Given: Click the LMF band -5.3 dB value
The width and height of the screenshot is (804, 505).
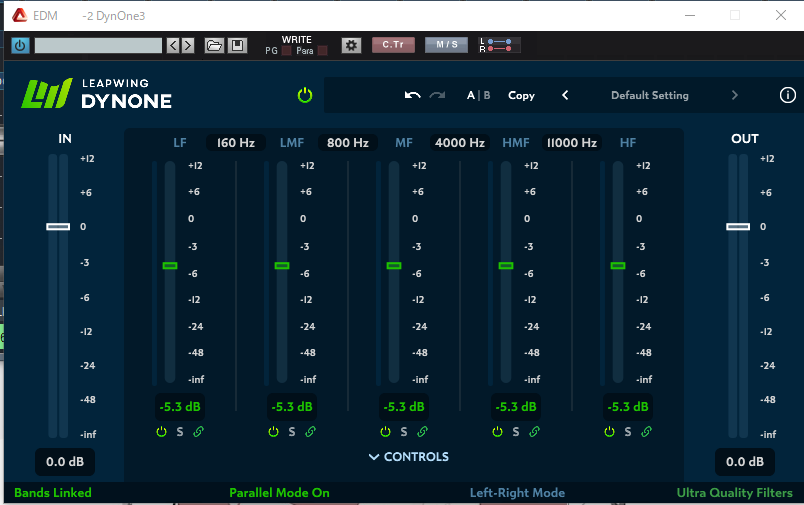Looking at the screenshot, I should (x=292, y=407).
